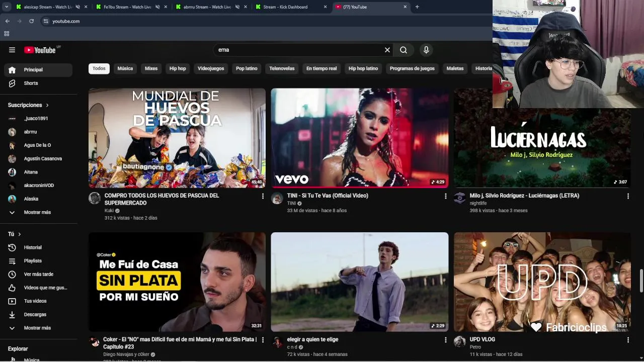Select the Mixes filter chip
The height and width of the screenshot is (362, 644).
point(151,68)
